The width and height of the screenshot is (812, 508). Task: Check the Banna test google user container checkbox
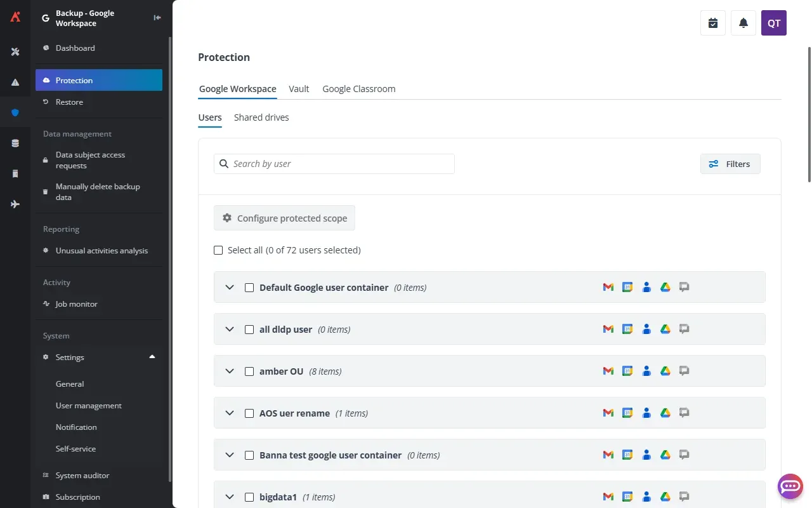(x=249, y=455)
